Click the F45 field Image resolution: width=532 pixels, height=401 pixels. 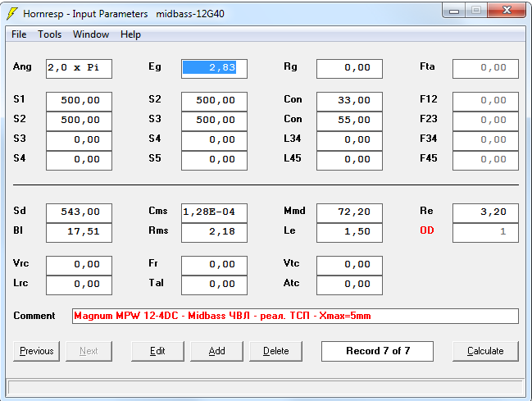[x=485, y=160]
